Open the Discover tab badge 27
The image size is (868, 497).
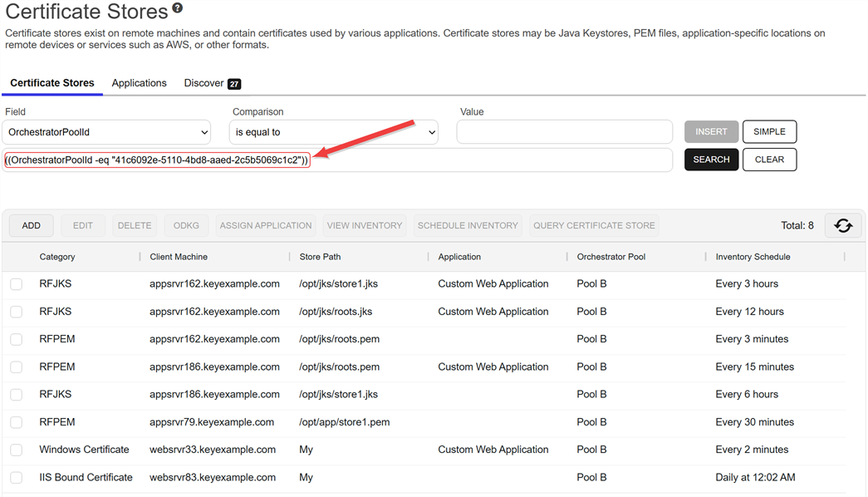[234, 84]
